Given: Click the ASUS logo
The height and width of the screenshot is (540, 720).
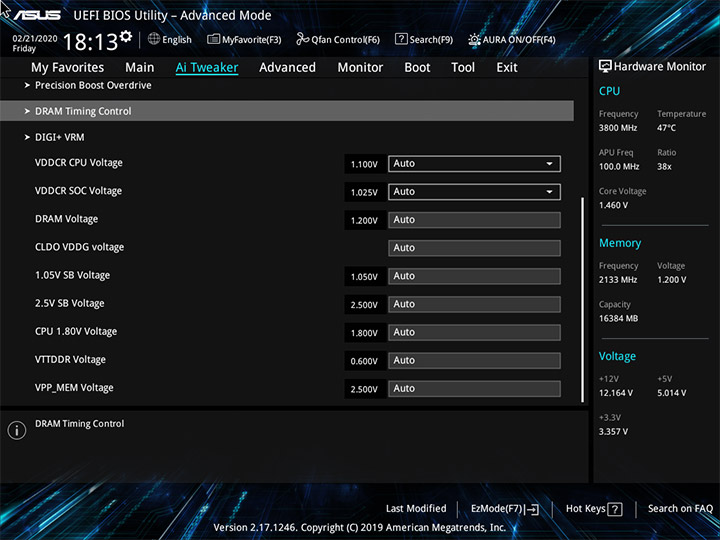Looking at the screenshot, I should 37,15.
